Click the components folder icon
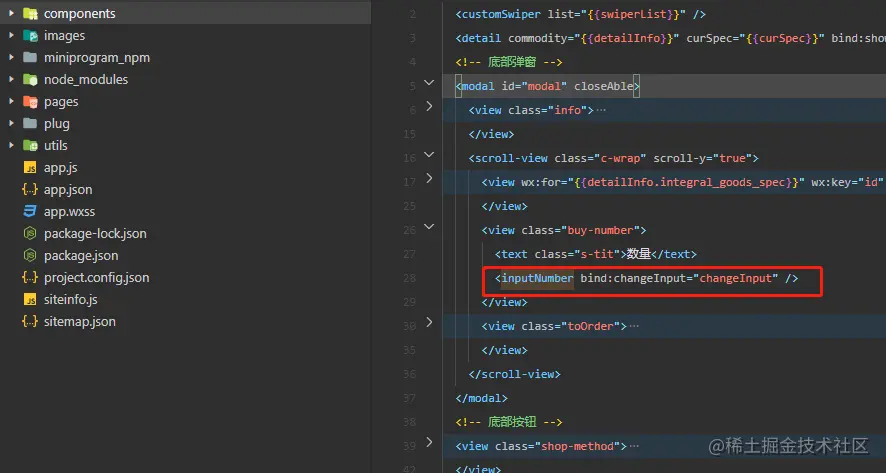 click(x=30, y=14)
